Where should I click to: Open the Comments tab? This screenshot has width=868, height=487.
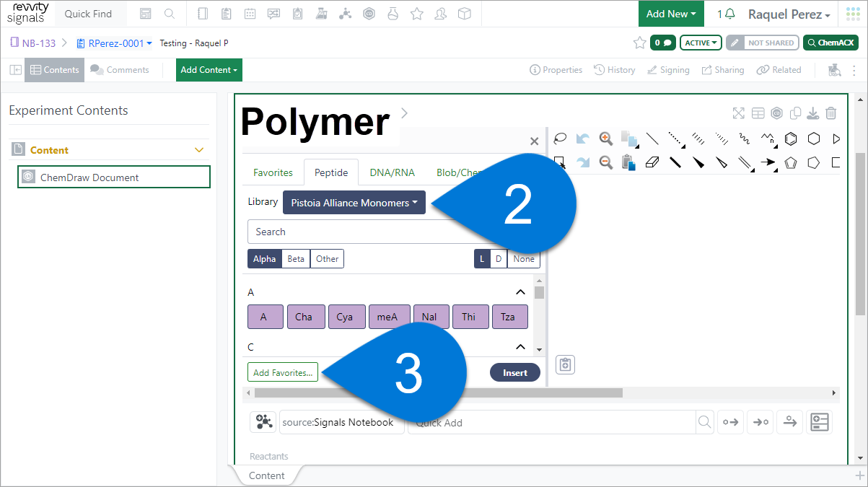[120, 70]
